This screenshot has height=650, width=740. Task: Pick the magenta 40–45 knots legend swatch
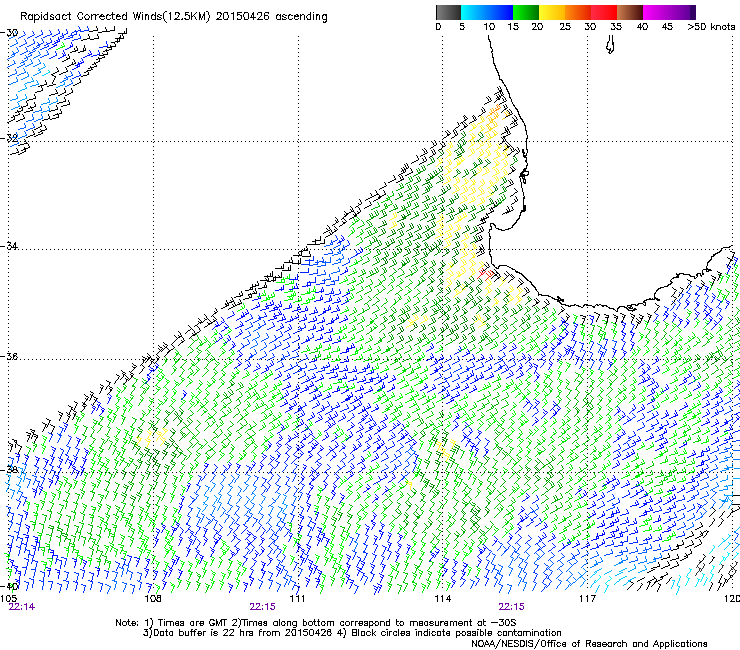656,12
